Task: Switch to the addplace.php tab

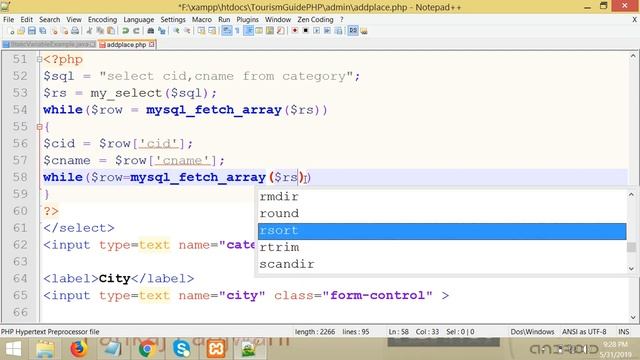Action: pyautogui.click(x=126, y=44)
